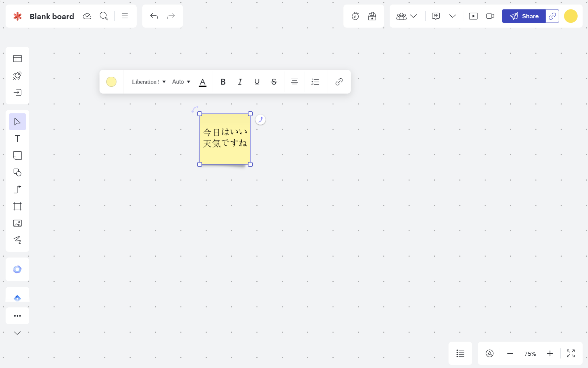588x368 pixels.
Task: Open the Auto font size dropdown
Action: [x=181, y=82]
